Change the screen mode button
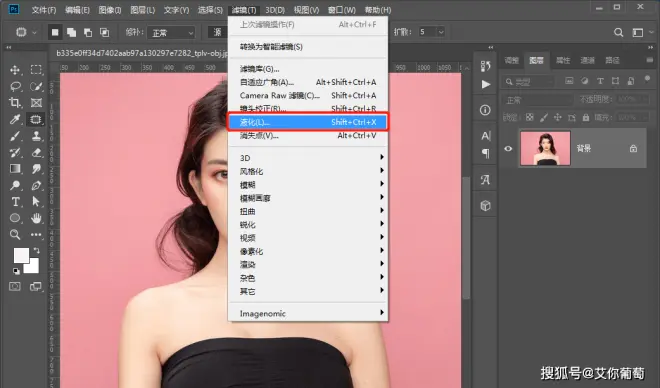This screenshot has height=388, width=660. [36, 287]
